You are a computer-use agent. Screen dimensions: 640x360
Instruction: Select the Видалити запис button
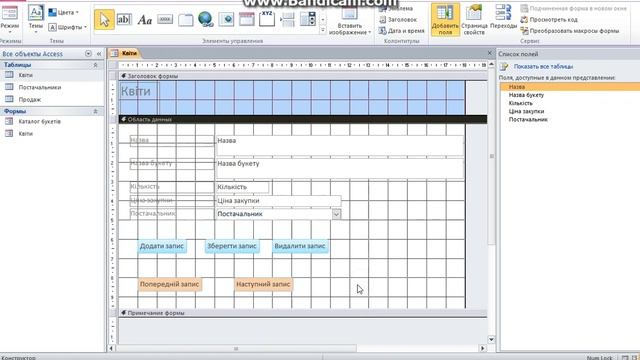(300, 246)
